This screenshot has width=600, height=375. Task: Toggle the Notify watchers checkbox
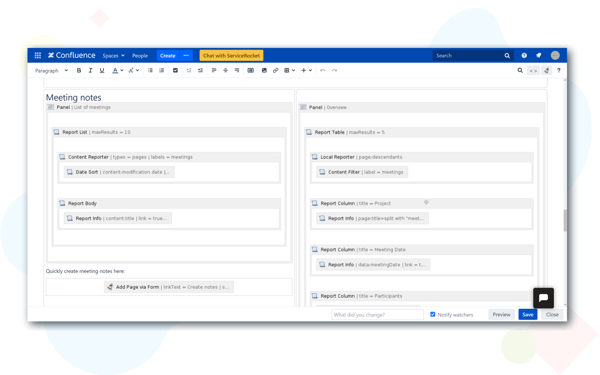pos(432,315)
